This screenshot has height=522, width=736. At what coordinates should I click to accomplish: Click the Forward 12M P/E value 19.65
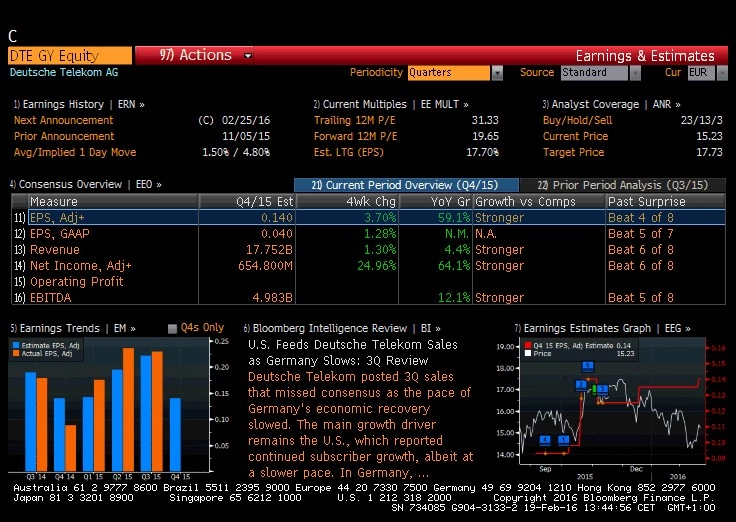click(x=485, y=136)
